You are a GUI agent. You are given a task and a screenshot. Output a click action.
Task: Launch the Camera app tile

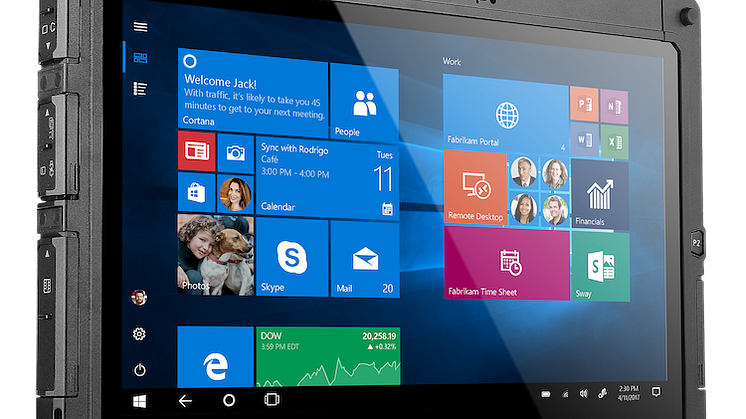point(236,152)
